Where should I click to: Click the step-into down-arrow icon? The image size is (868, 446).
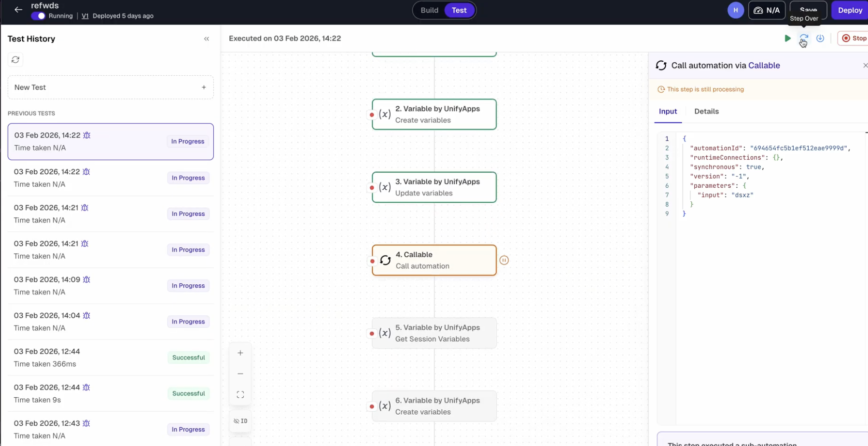(x=820, y=38)
